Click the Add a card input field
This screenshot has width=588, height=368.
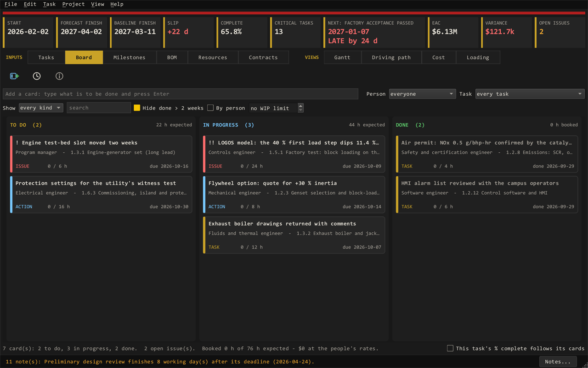[x=181, y=94]
